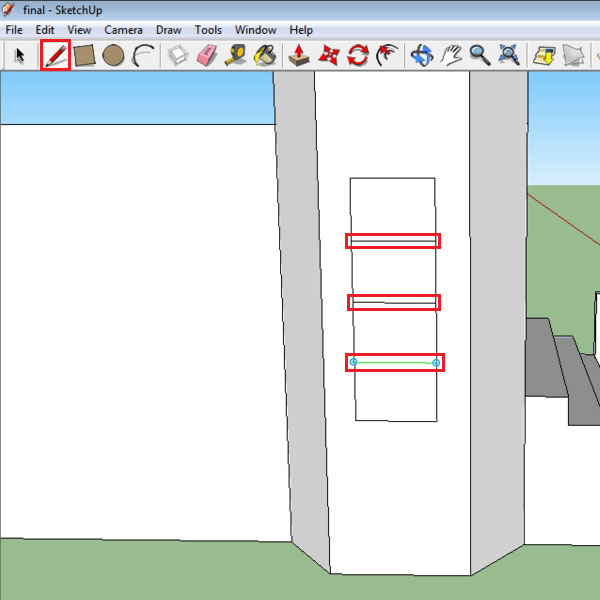
Task: Open the File menu
Action: 14,30
